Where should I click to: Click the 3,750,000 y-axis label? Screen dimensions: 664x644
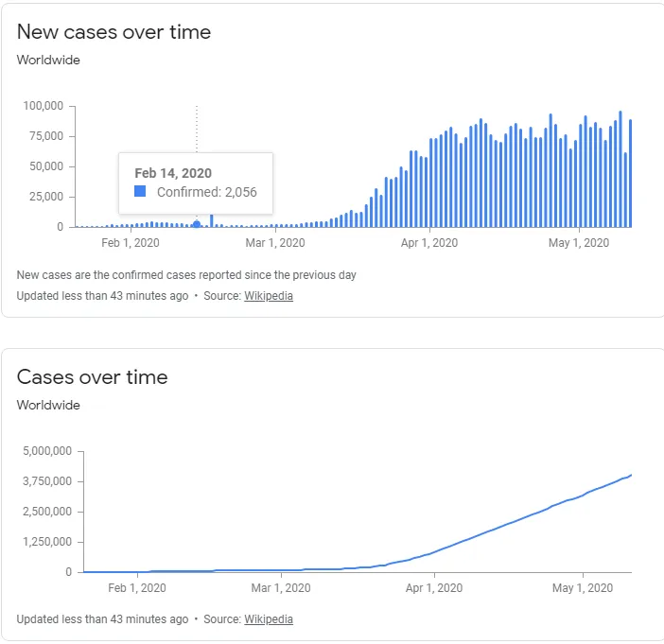click(47, 481)
